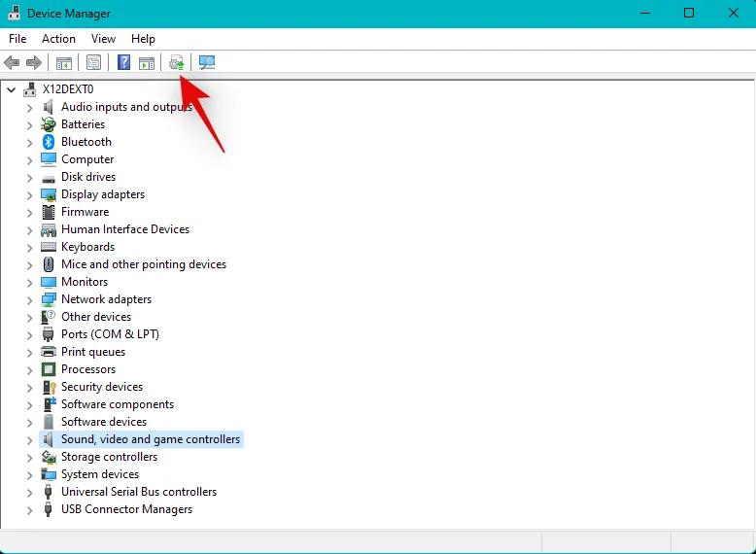The image size is (756, 554).
Task: Select the Keyboards category
Action: [x=87, y=247]
